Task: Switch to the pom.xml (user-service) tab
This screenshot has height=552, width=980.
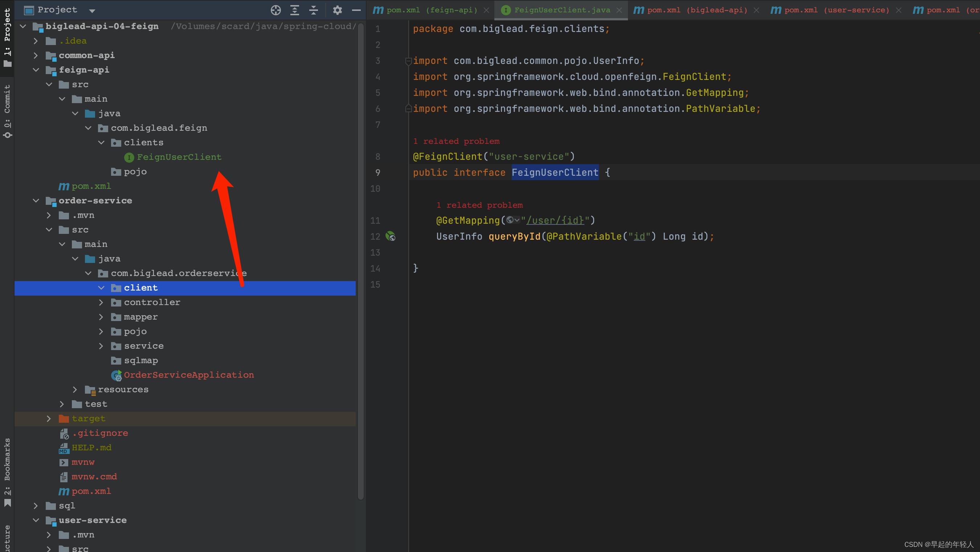Action: click(x=836, y=10)
